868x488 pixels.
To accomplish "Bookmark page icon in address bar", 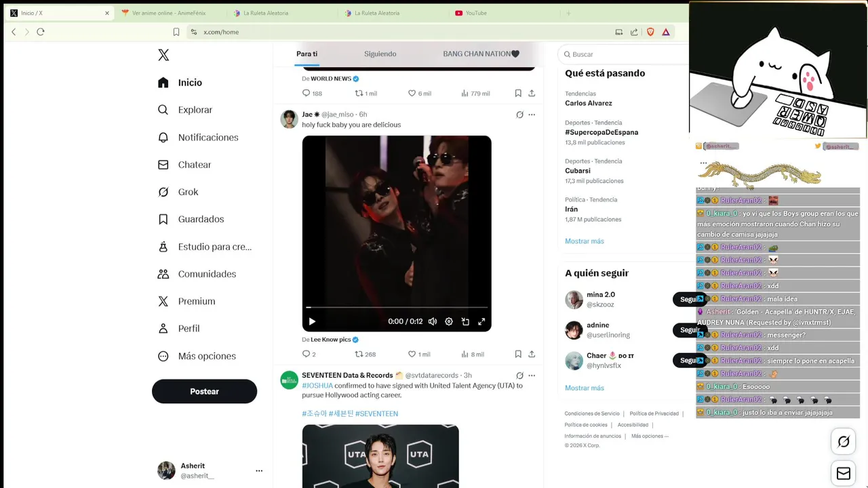I will tap(176, 32).
